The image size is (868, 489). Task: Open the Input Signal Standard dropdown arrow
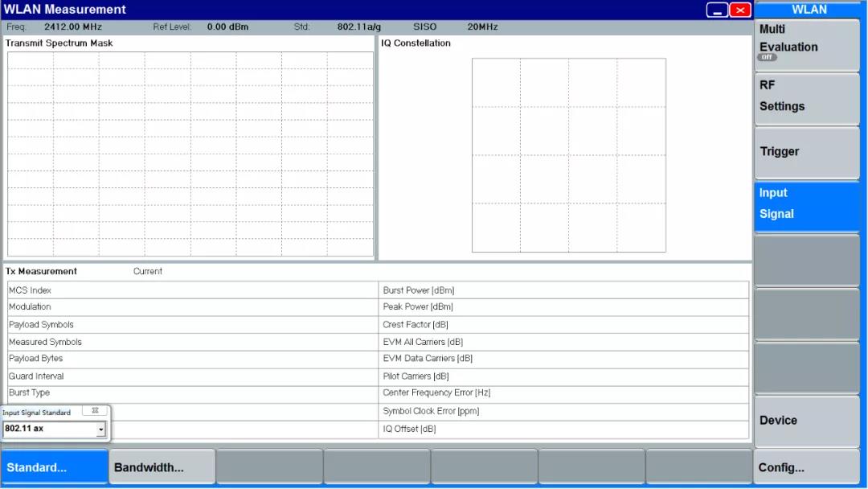pyautogui.click(x=100, y=429)
